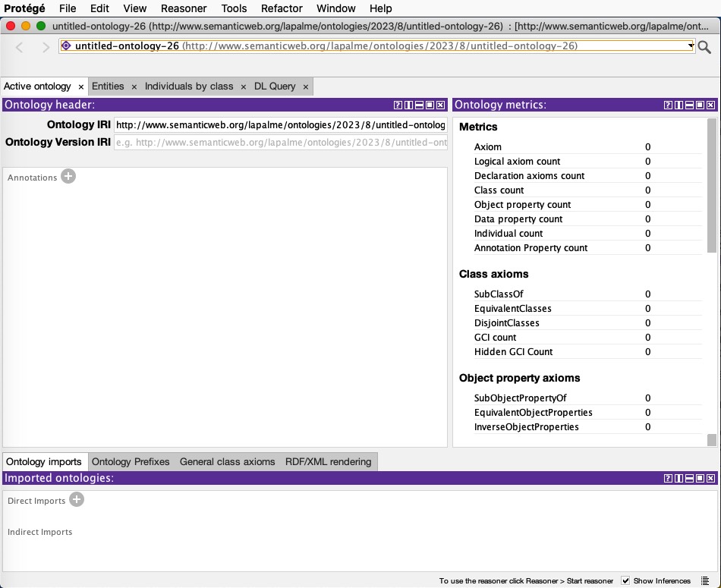Split Imported ontologies panel horizontally
The height and width of the screenshot is (588, 721).
689,479
